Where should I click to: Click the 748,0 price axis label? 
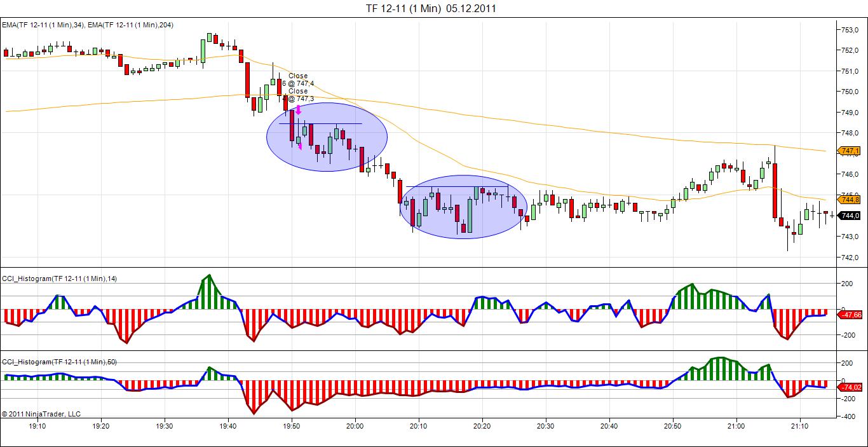coord(850,133)
